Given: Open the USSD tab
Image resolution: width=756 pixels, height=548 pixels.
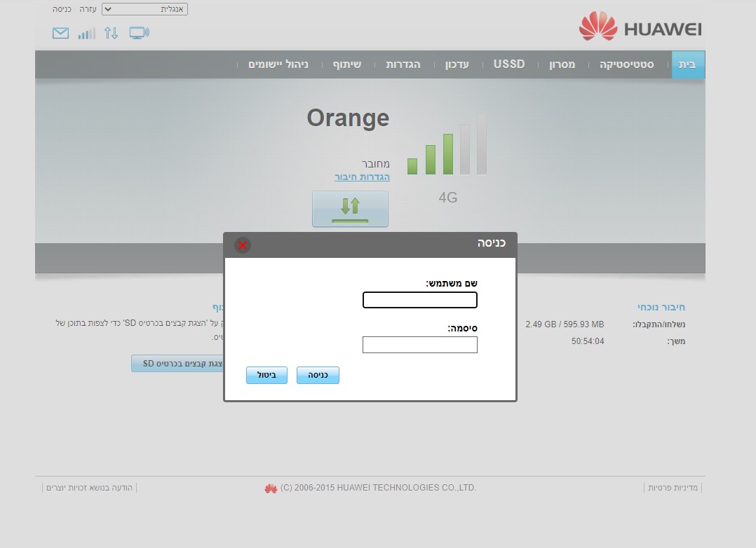Looking at the screenshot, I should coord(508,64).
